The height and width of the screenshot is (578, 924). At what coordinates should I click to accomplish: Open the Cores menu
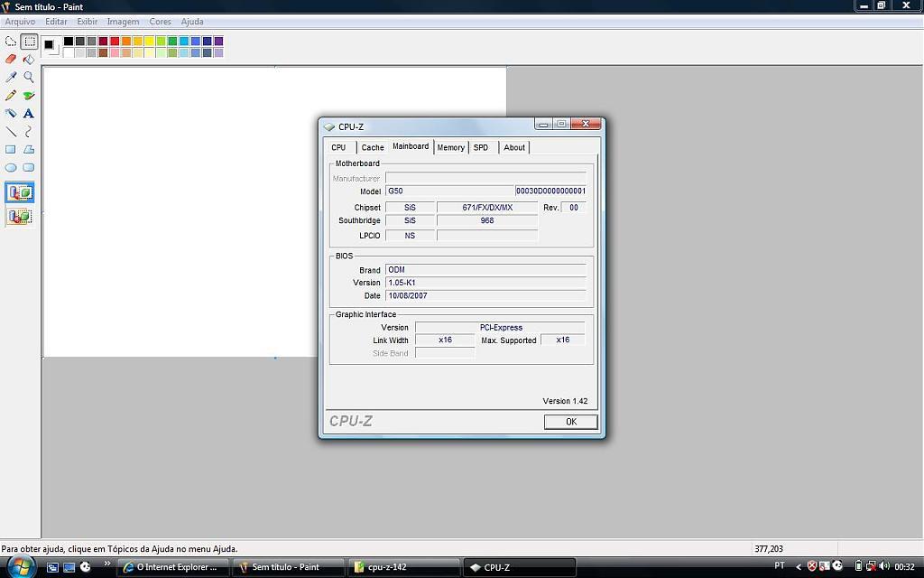[160, 22]
